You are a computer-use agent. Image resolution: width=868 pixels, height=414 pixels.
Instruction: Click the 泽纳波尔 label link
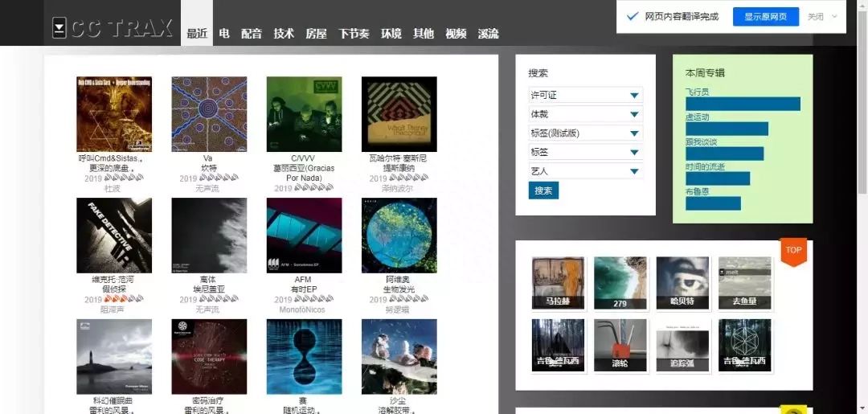click(x=399, y=189)
